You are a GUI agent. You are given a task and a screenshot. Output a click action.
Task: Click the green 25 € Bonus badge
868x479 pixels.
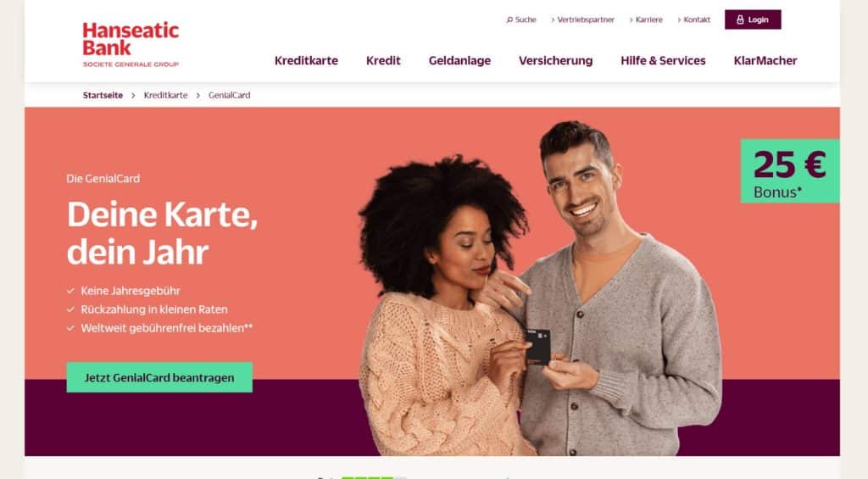pyautogui.click(x=790, y=171)
